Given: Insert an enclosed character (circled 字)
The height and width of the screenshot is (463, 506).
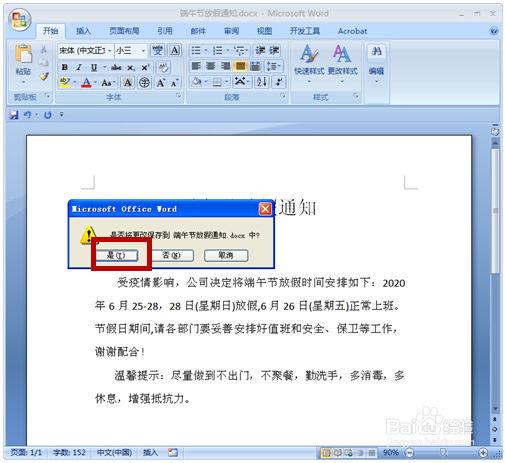Looking at the screenshot, I should coord(144,82).
